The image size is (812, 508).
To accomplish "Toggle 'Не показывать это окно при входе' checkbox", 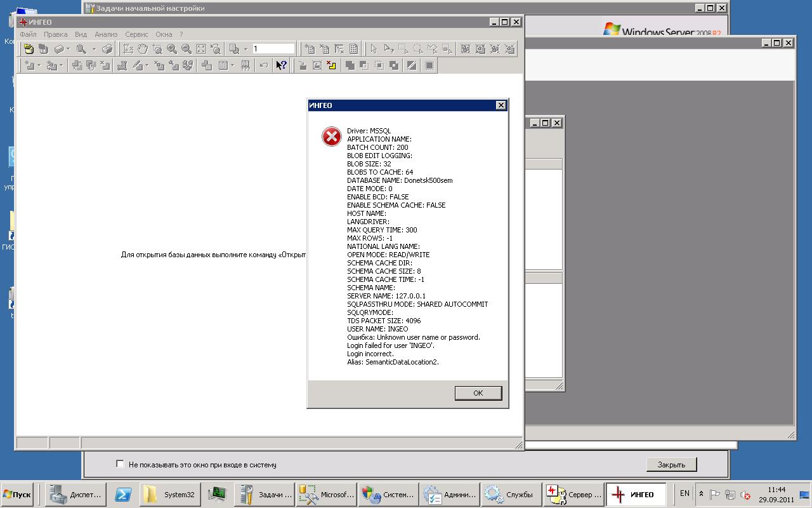I will click(x=120, y=464).
